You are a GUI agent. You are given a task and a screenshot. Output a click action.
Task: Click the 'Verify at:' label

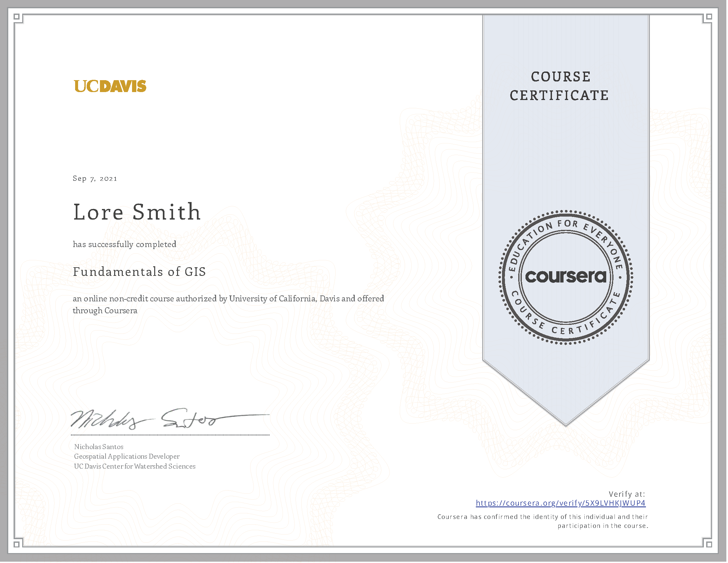(628, 494)
